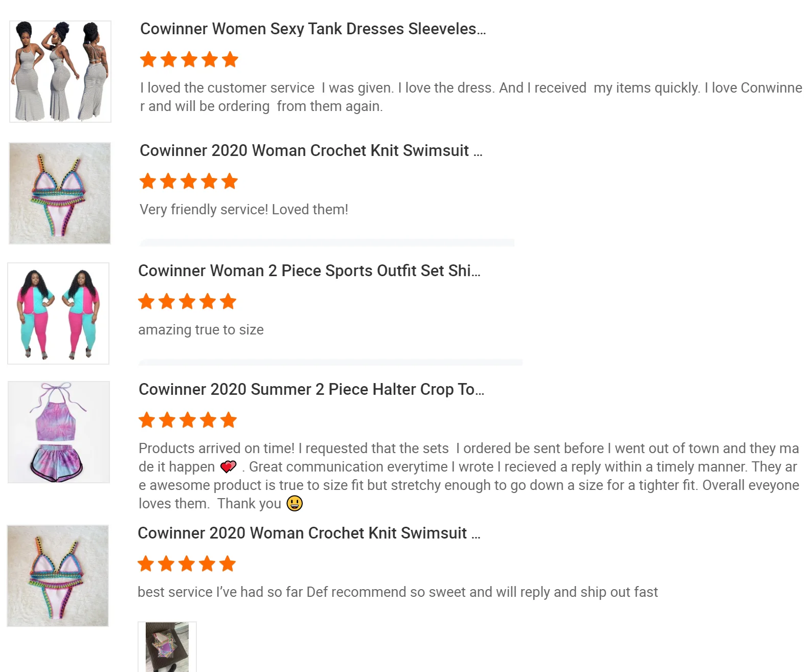
Task: Enlarge the customer photo under the 'best service' review
Action: click(x=167, y=646)
